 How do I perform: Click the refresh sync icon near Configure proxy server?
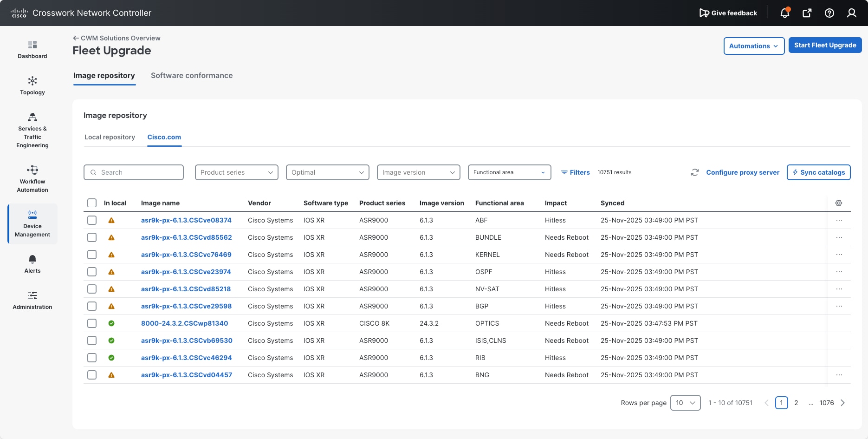coord(694,172)
